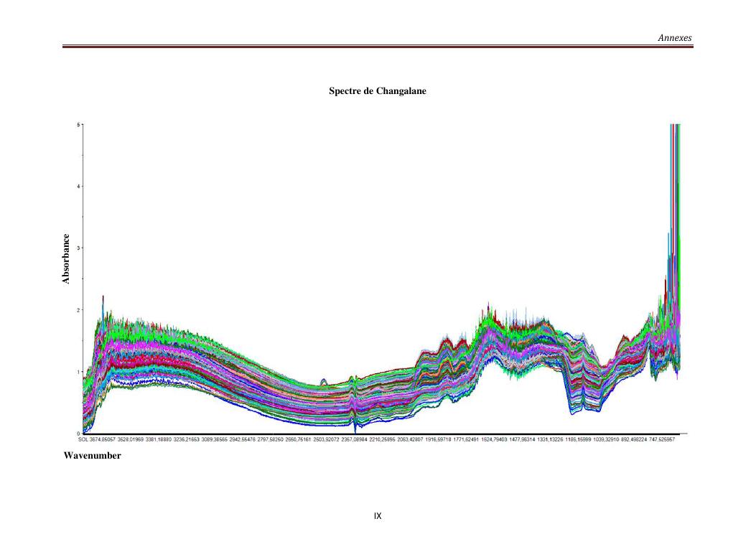This screenshot has height=534, width=756.
Task: Click the double red header rule line
Action: 378,49
